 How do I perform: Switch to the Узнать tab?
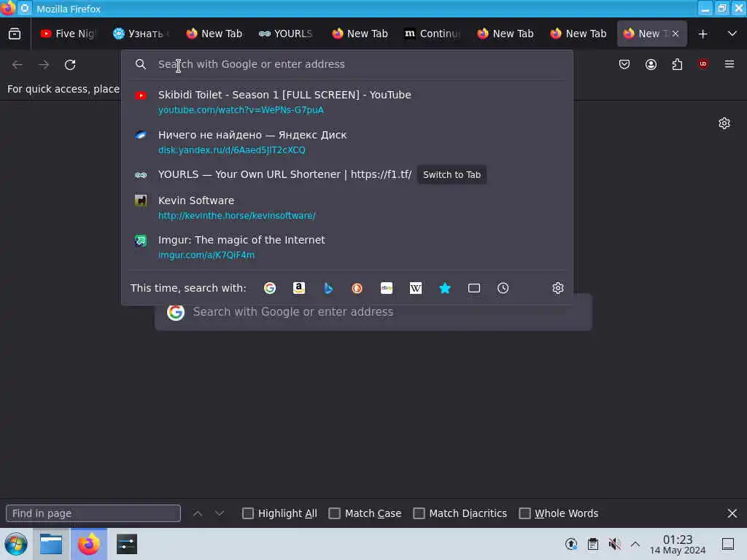[141, 34]
